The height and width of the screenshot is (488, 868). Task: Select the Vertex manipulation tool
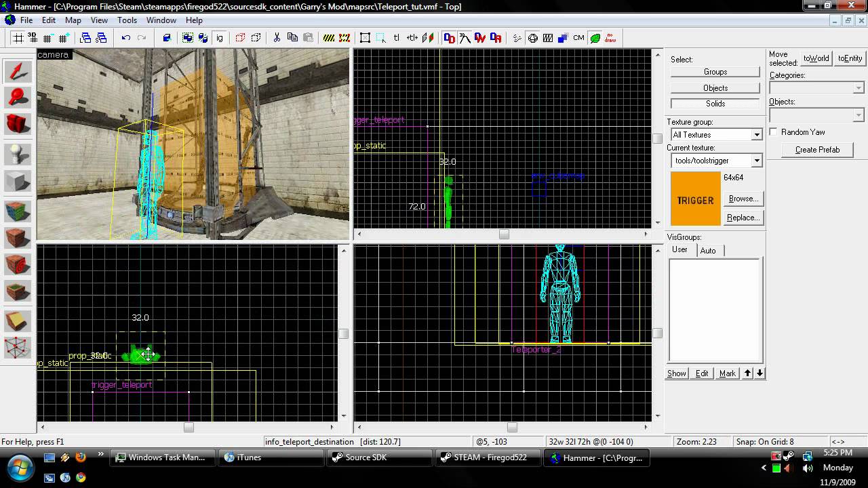[x=18, y=347]
